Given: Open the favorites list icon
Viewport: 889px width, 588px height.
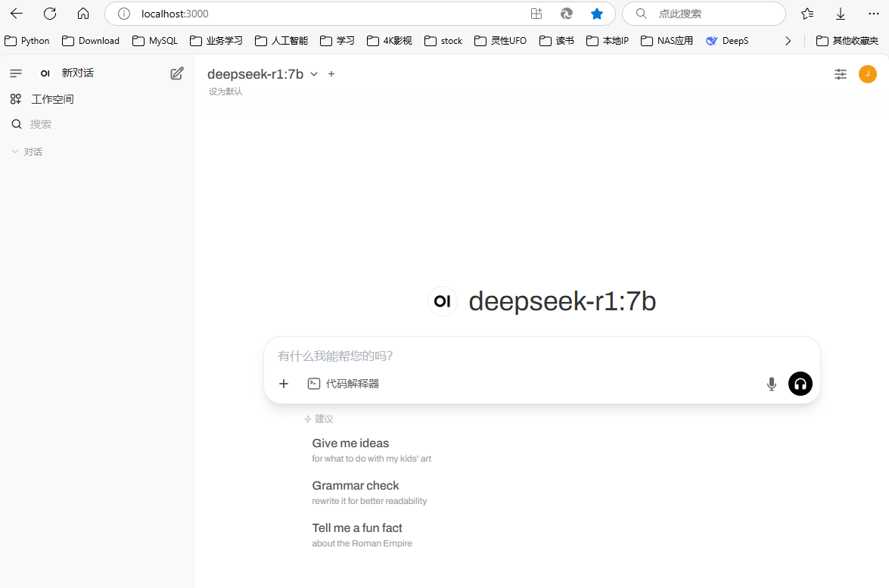Looking at the screenshot, I should (x=807, y=14).
